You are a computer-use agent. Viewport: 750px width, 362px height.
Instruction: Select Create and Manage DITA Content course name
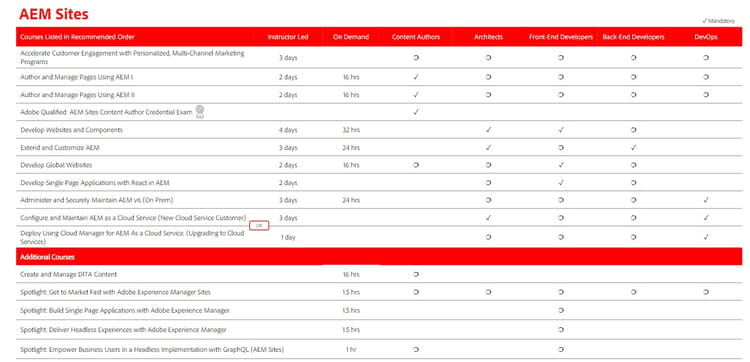68,274
